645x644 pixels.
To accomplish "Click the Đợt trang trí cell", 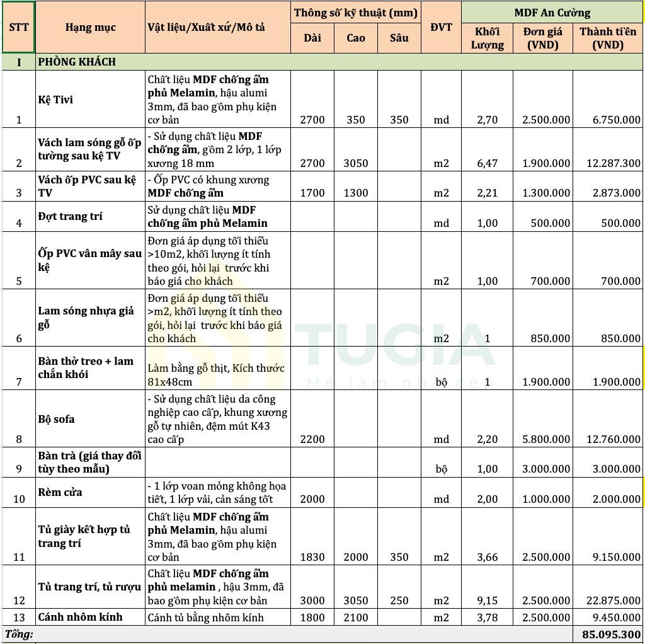I will [90, 216].
